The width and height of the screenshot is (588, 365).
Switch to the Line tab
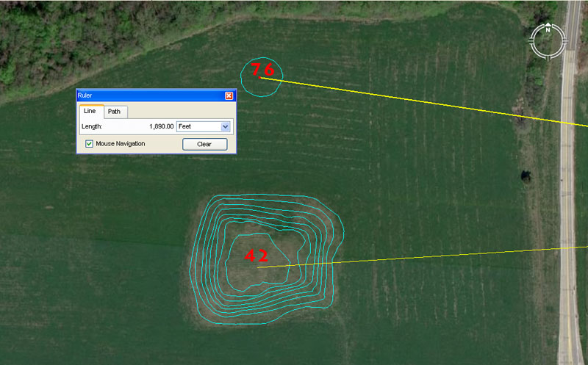pos(90,111)
